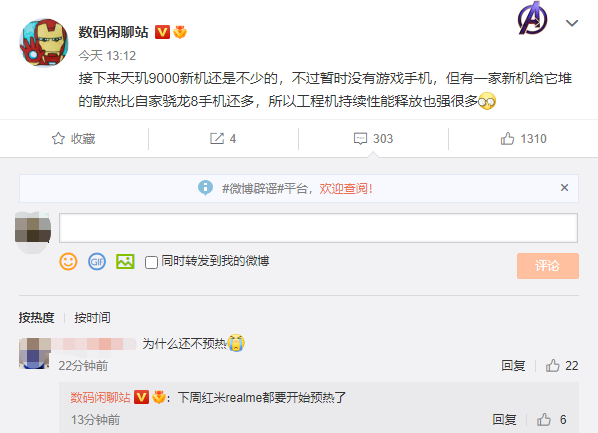This screenshot has height=433, width=598.
Task: Click the repost share icon with count 4
Action: click(217, 138)
